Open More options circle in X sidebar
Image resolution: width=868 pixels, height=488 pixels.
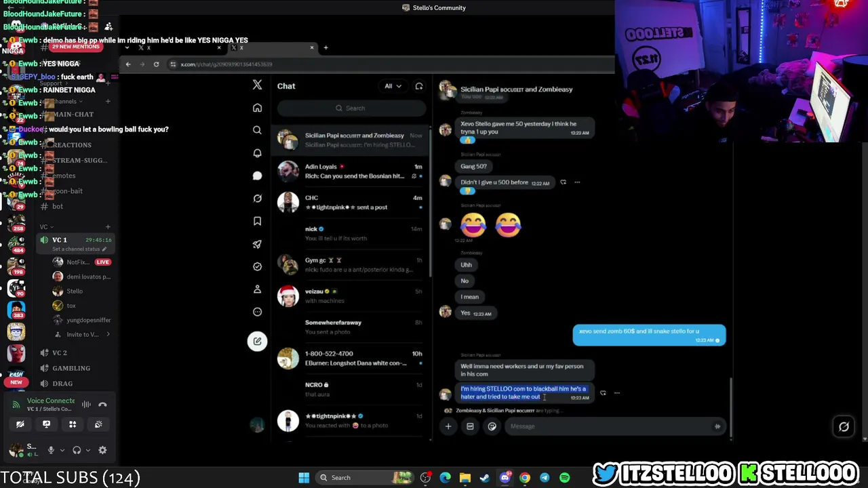(257, 312)
